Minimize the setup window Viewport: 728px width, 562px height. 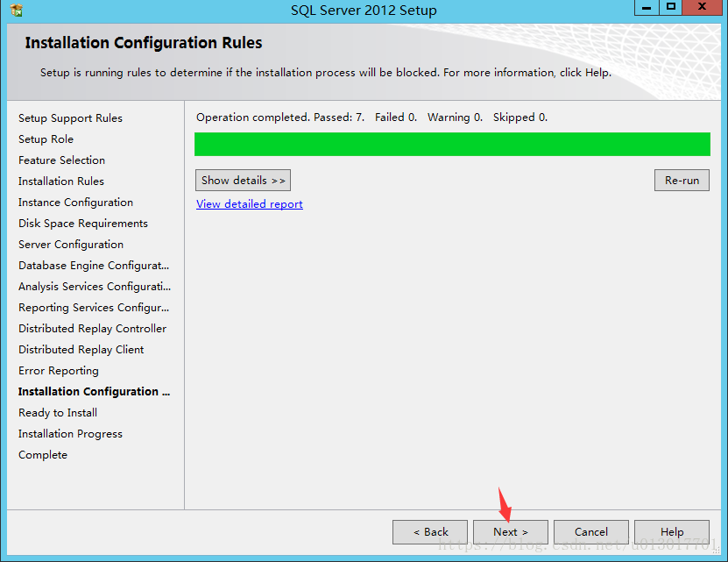click(647, 7)
